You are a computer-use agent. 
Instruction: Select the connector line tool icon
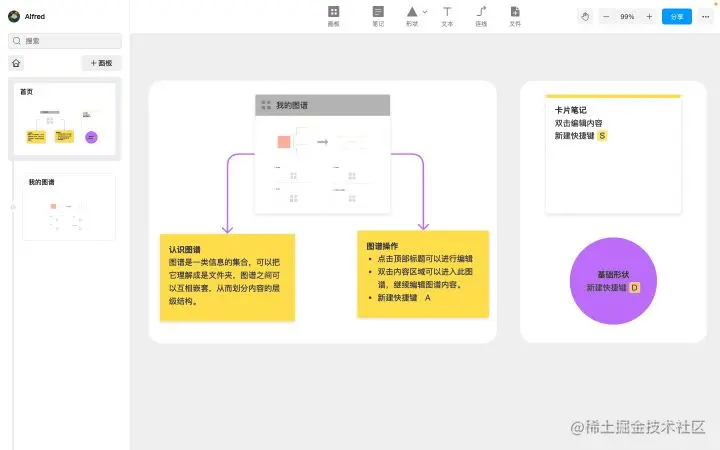click(481, 11)
